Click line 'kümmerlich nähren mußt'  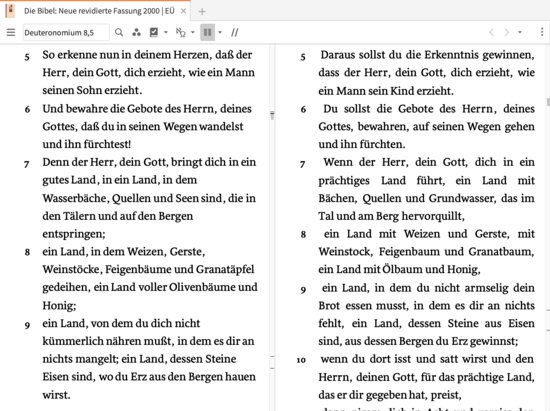pyautogui.click(x=148, y=341)
